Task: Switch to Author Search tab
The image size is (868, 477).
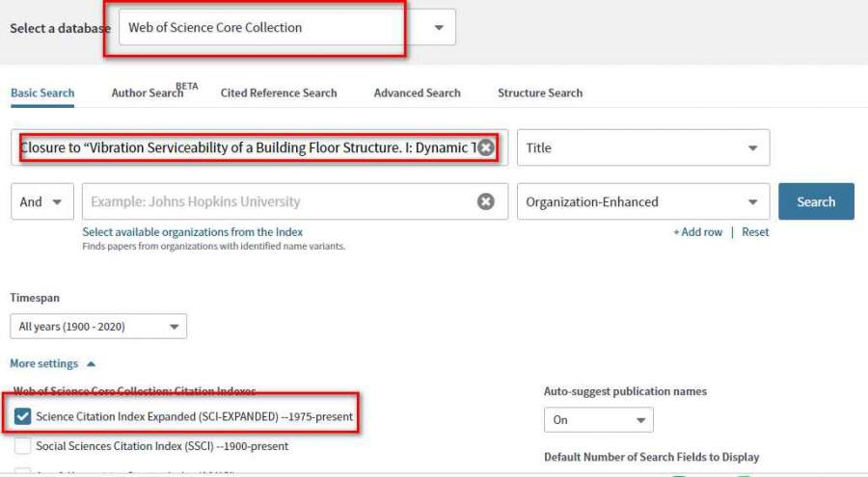Action: (147, 93)
